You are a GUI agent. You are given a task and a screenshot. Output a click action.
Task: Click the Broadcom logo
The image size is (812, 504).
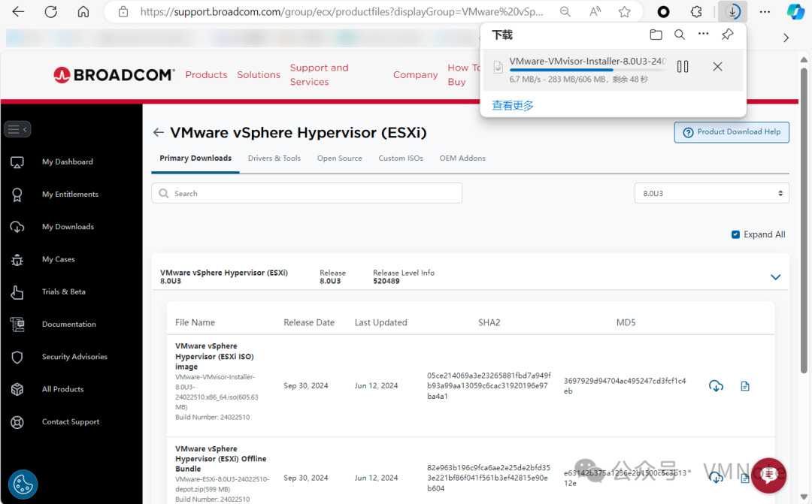(x=114, y=75)
